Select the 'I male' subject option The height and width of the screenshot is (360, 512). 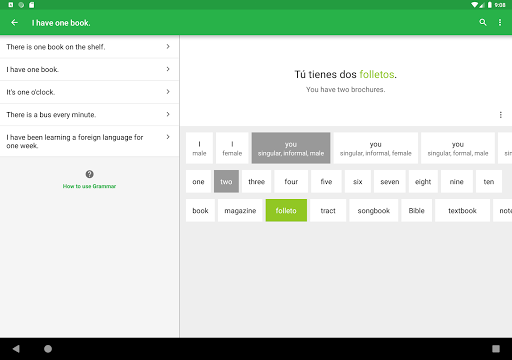click(199, 148)
